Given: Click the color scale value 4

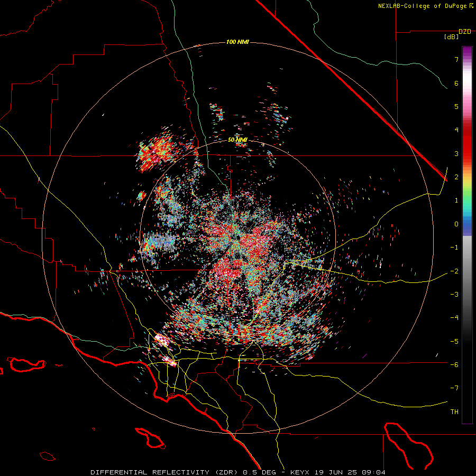Looking at the screenshot, I should pos(456,130).
